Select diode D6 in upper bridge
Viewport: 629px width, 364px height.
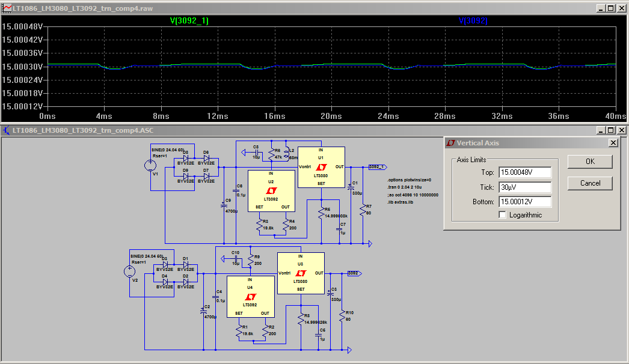[206, 159]
